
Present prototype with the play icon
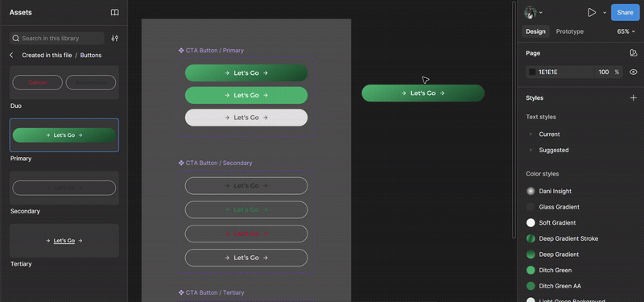(592, 13)
